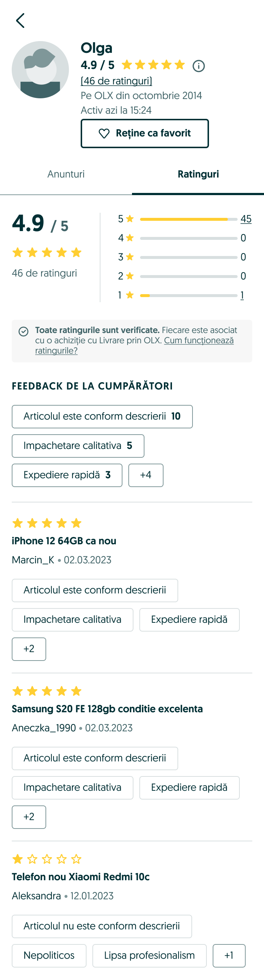Open the 45 five-star ratings count
The image size is (264, 980).
246,219
